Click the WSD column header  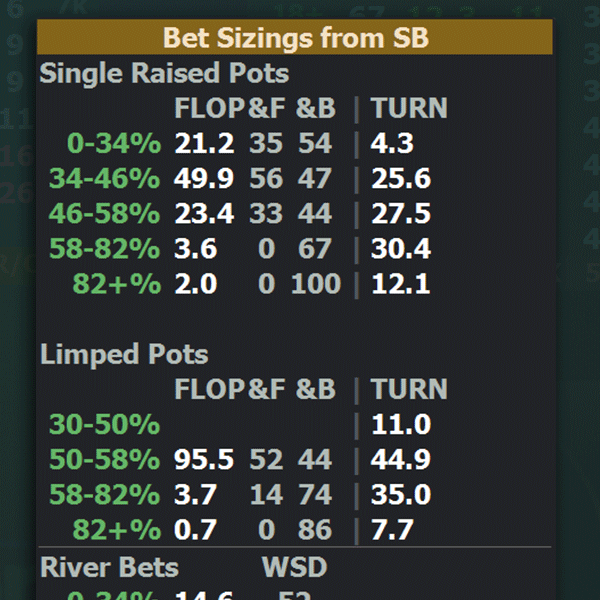[294, 567]
